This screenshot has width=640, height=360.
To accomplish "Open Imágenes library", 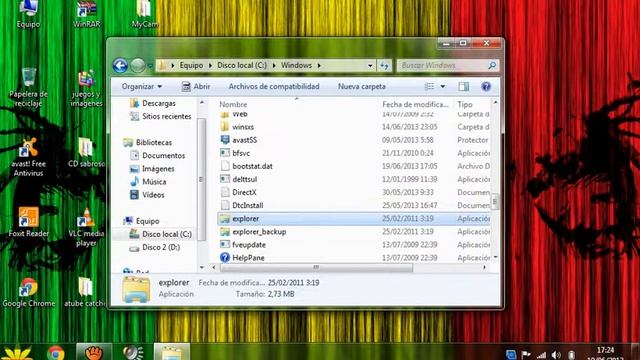I will pos(152,169).
